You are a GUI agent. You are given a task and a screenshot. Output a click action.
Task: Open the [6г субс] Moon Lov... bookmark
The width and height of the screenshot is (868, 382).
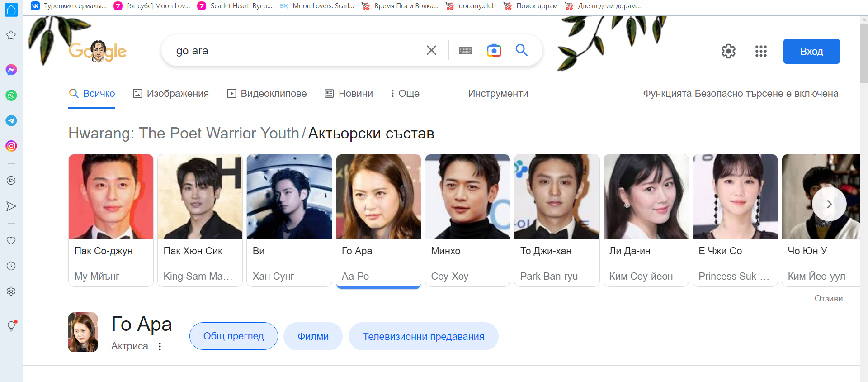152,6
